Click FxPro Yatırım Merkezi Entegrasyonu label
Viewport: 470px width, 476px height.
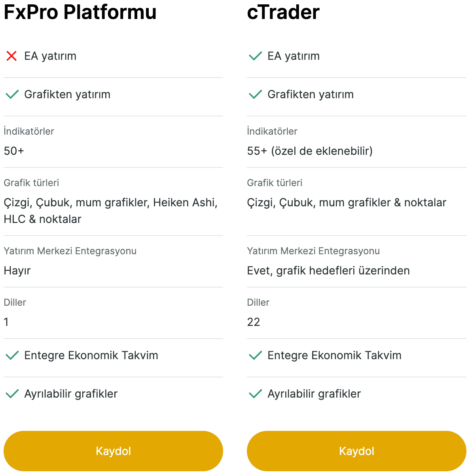pyautogui.click(x=70, y=251)
